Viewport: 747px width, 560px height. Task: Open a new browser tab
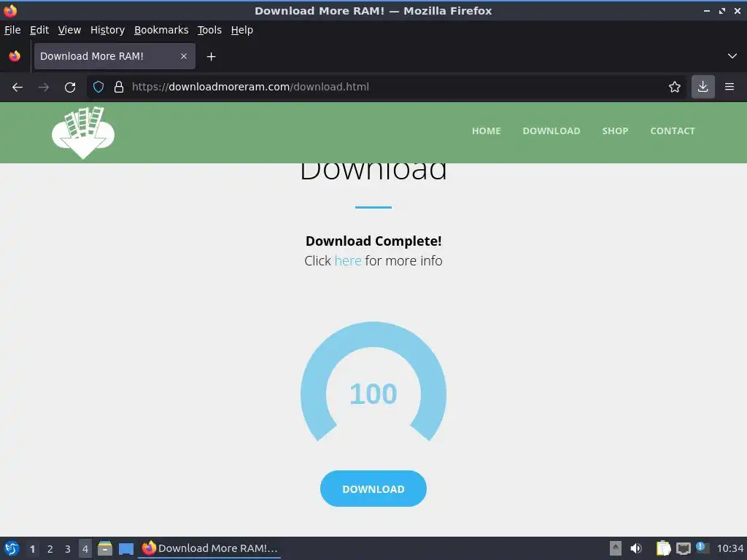pos(211,57)
